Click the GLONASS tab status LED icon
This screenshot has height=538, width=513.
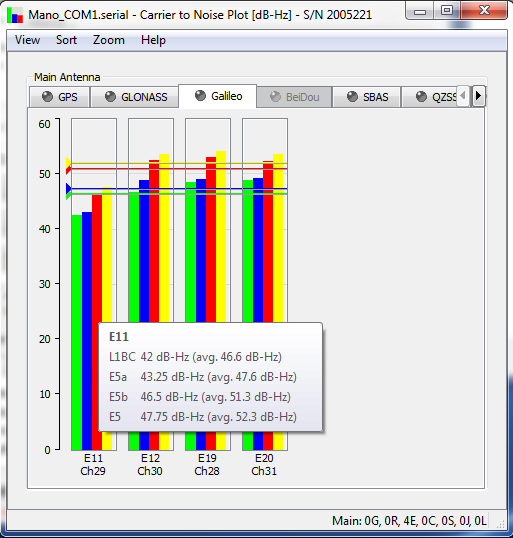tap(110, 97)
